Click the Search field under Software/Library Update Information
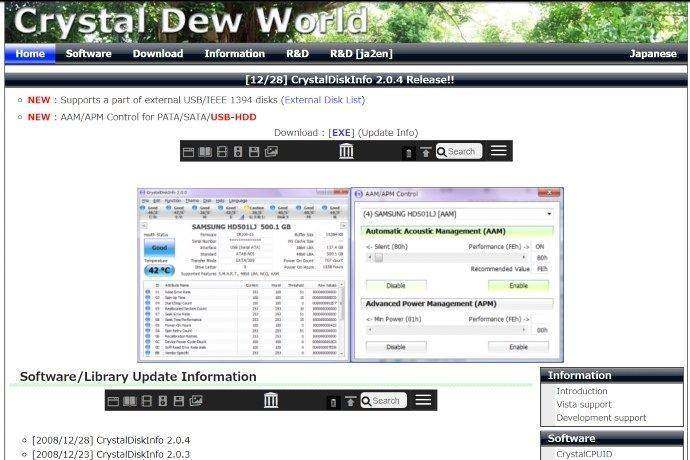The image size is (690, 460). [x=384, y=401]
